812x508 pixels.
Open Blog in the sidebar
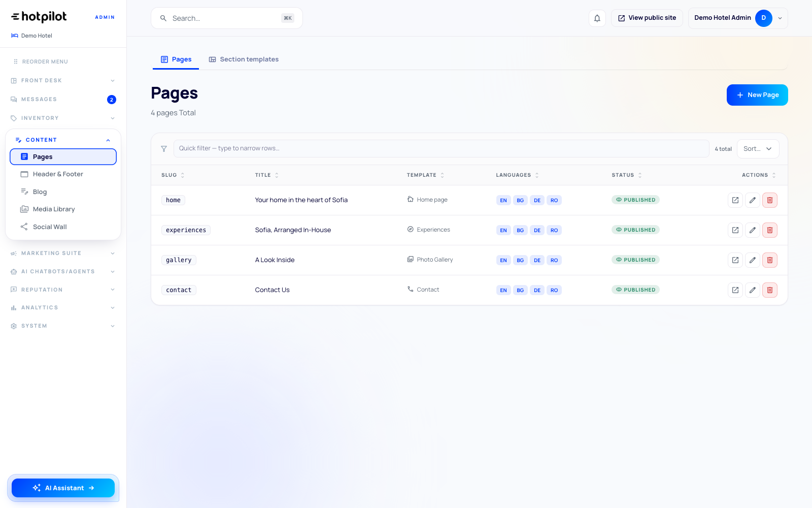click(63, 192)
